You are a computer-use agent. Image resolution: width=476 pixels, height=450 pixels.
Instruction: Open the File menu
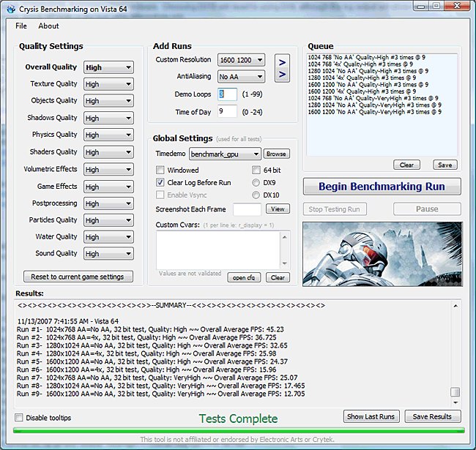tap(21, 26)
